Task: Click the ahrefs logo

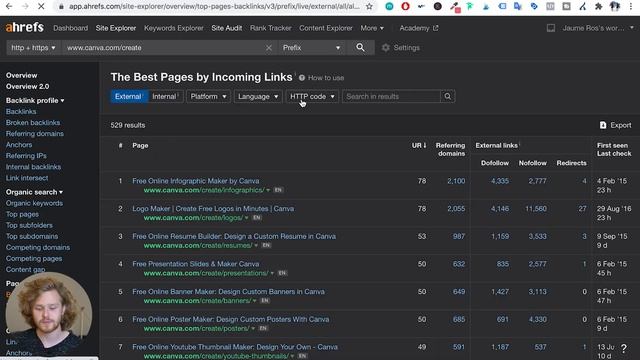Action: 24,28
